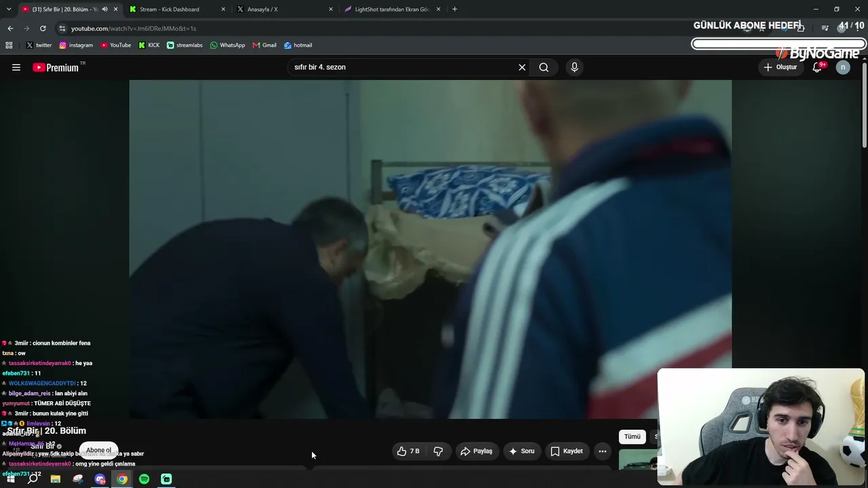Screen dimensions: 868x488
Task: Go to YouTube Premium home logo
Action: (56, 67)
